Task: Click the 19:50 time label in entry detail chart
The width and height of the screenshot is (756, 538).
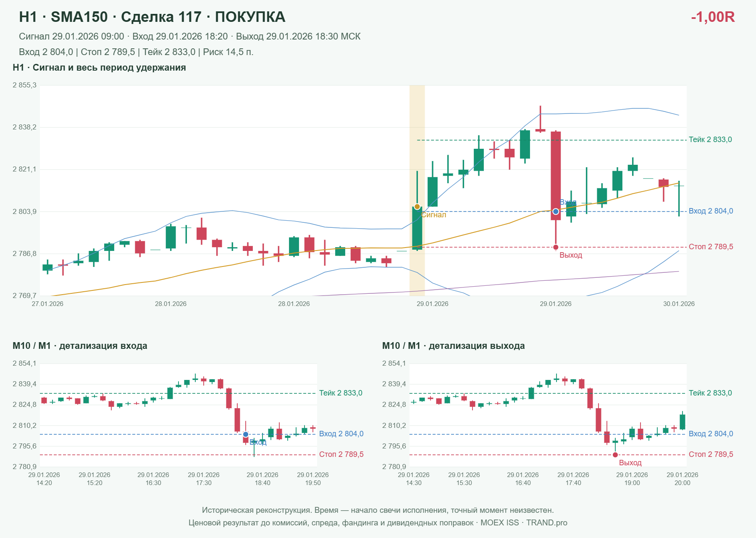Action: 313,483
